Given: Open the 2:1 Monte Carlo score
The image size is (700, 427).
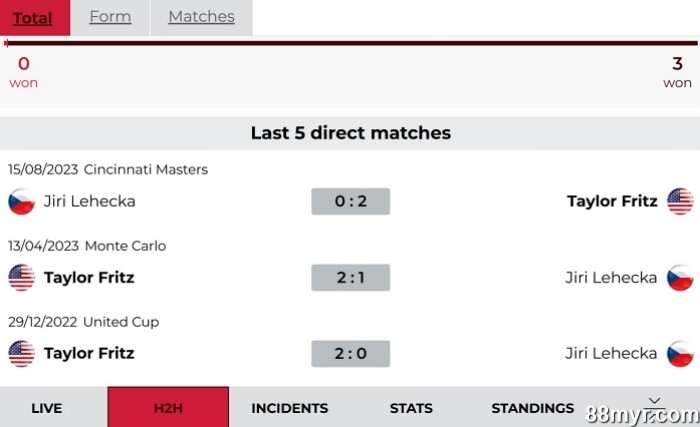Looking at the screenshot, I should click(350, 277).
